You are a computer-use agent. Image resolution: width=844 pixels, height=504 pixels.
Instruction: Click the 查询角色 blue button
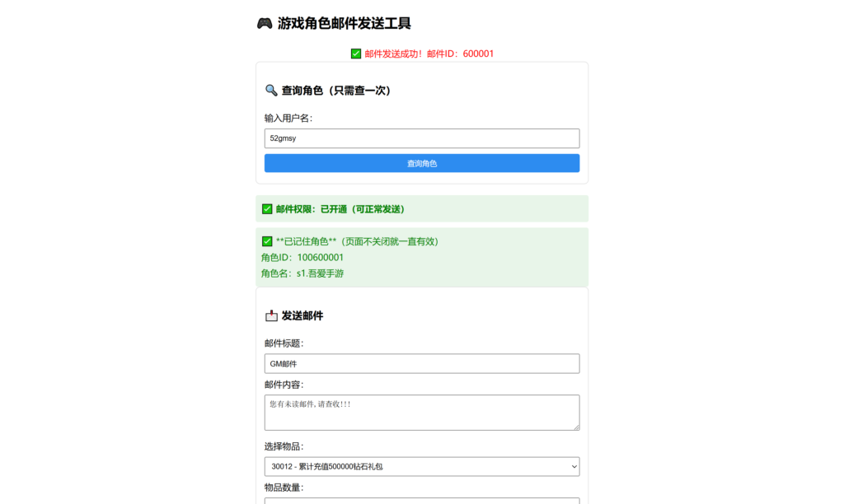click(422, 163)
